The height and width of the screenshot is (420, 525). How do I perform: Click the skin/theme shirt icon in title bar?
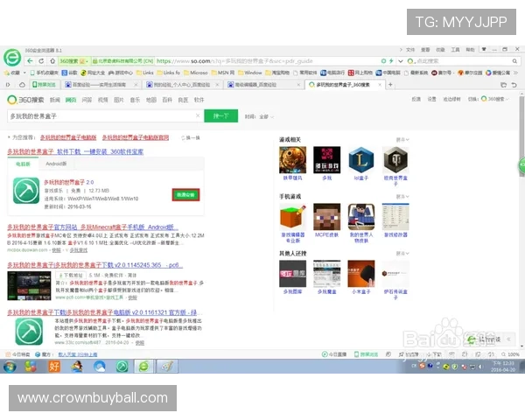[484, 49]
